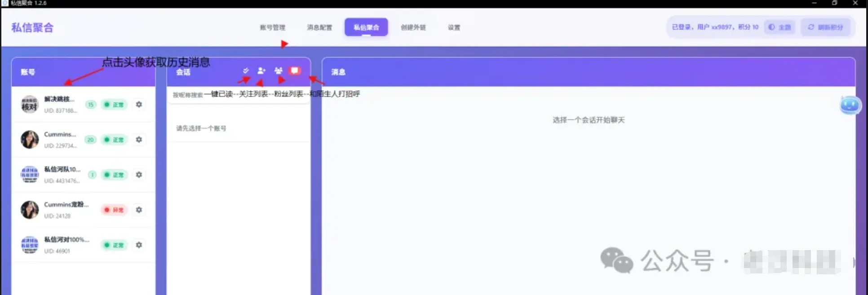Click the 私信聚合 app logo title
868x295 pixels.
(32, 27)
